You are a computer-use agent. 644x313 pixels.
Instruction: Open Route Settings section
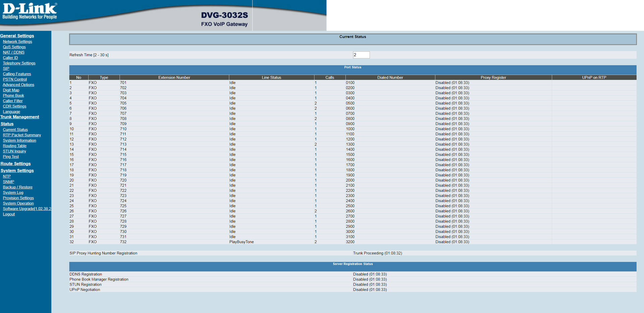pos(16,164)
